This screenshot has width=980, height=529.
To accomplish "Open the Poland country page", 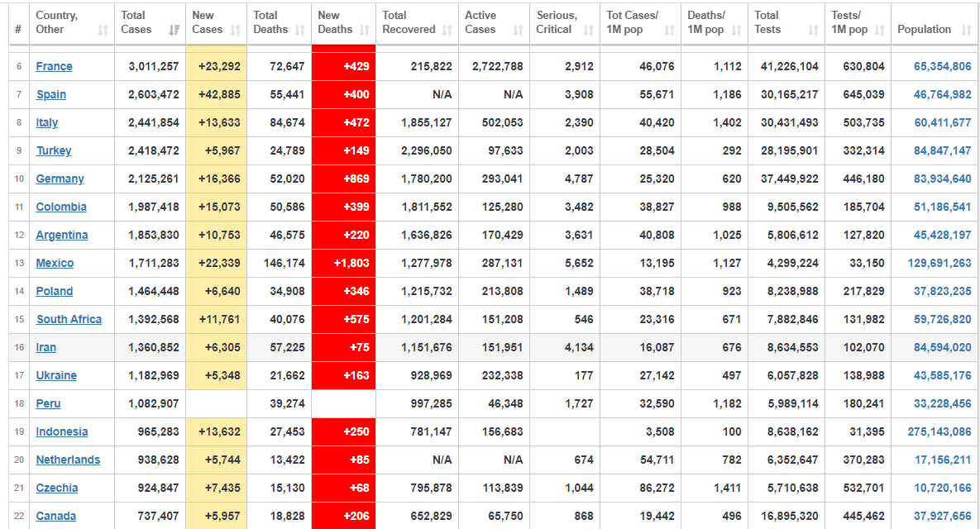I will [x=55, y=291].
